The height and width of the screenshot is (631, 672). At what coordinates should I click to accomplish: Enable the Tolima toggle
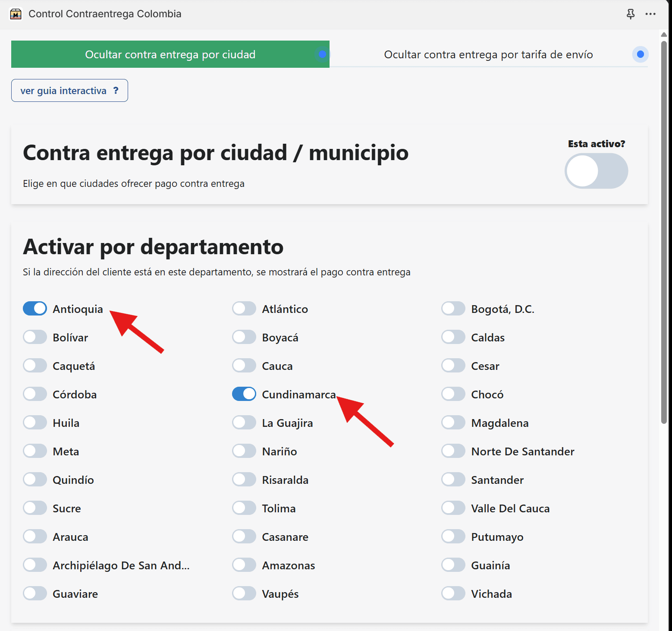coord(244,508)
